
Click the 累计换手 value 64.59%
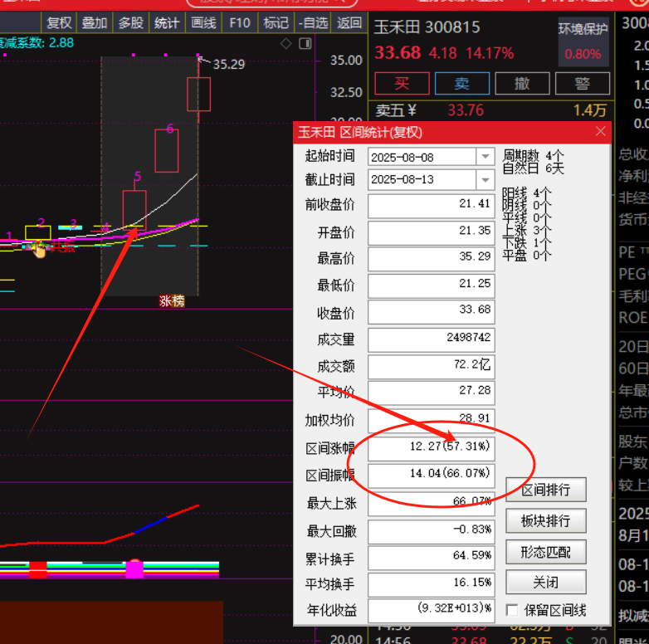click(432, 557)
